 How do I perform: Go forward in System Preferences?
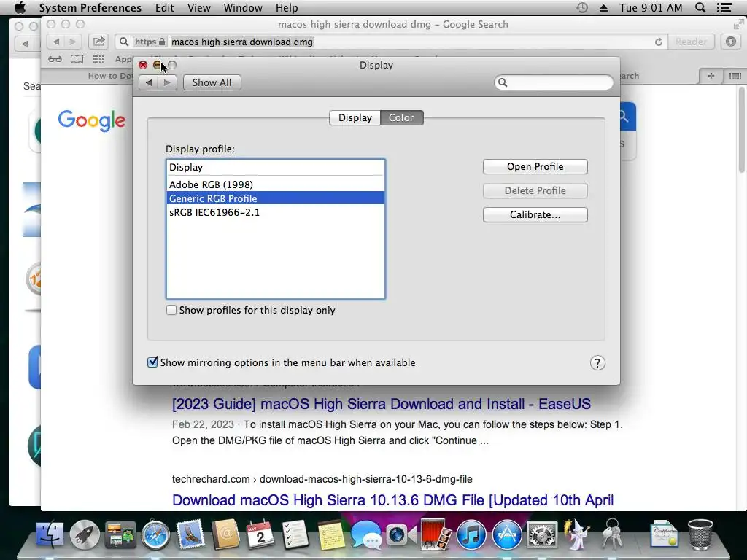click(167, 82)
